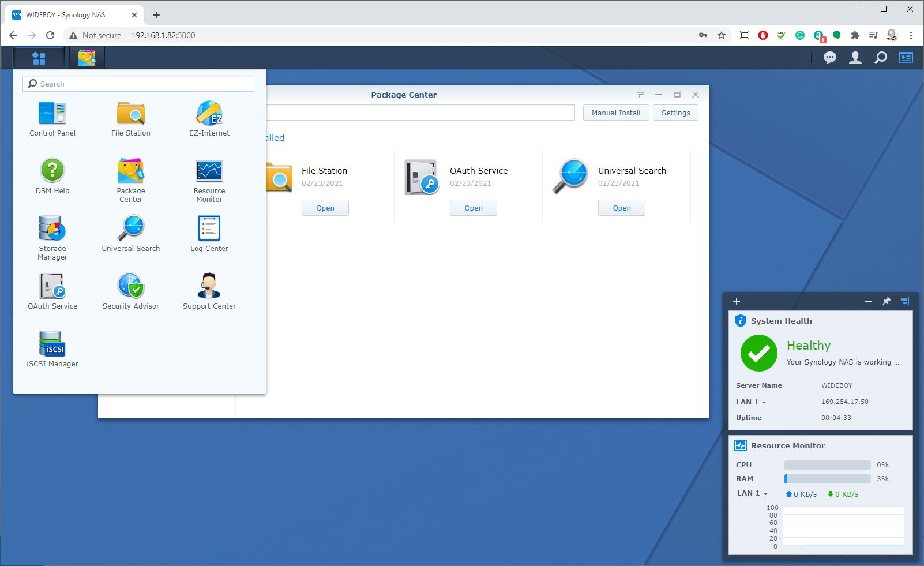This screenshot has height=566, width=924.
Task: Click browser address bar URL
Action: [x=163, y=35]
